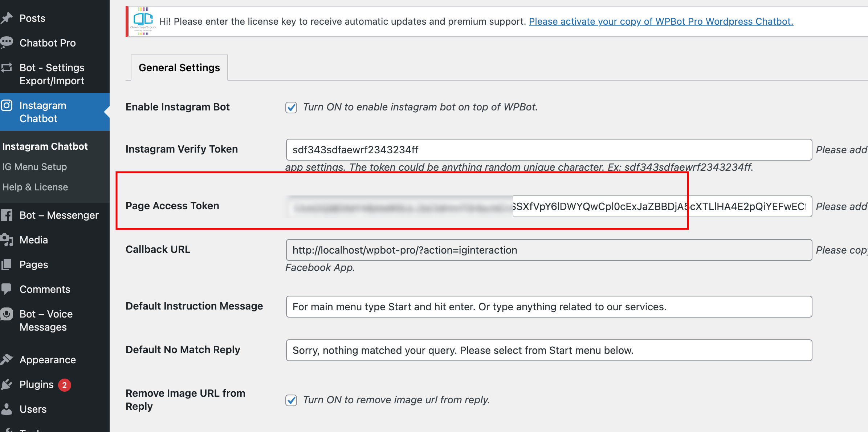The width and height of the screenshot is (868, 432).
Task: Click the 'Callback URL' label
Action: (158, 249)
